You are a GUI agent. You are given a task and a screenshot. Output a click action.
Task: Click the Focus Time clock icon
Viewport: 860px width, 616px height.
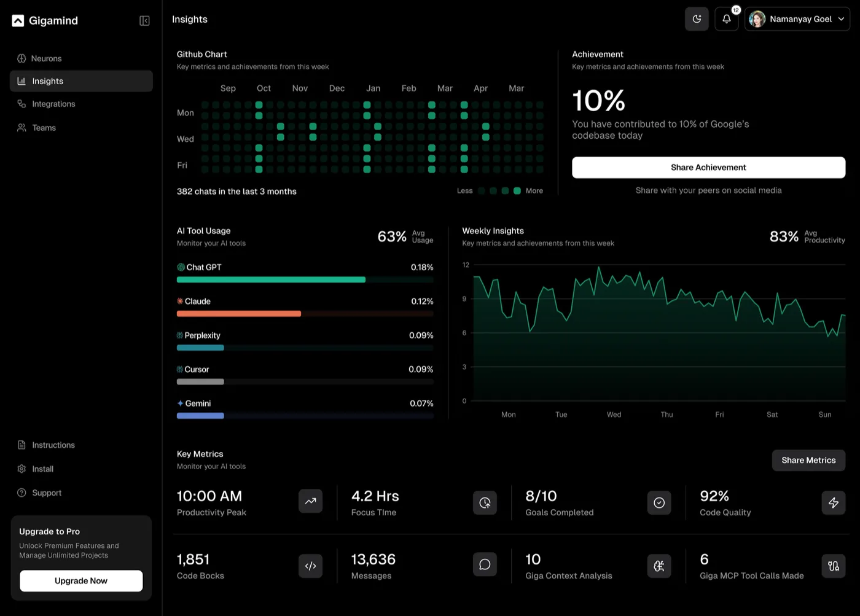(x=485, y=503)
